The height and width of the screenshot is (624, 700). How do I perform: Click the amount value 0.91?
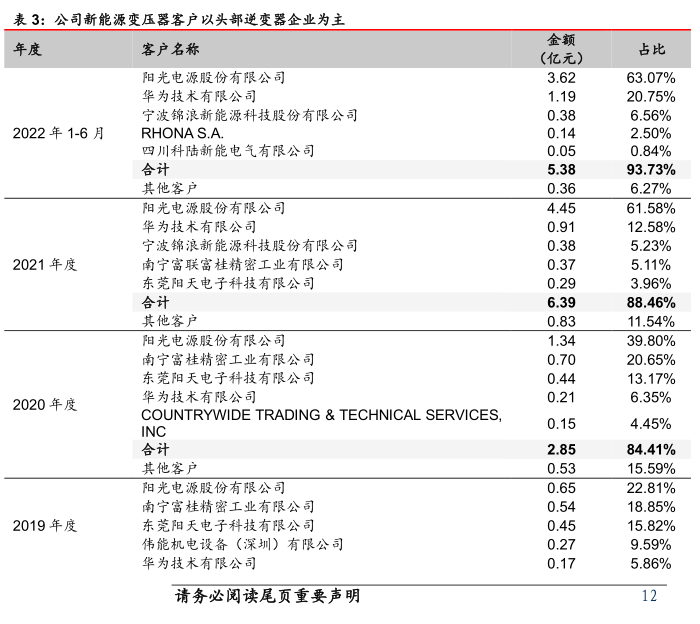click(x=561, y=227)
